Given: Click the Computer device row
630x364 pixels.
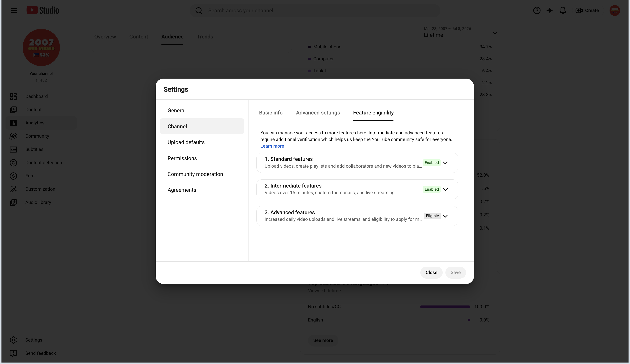Looking at the screenshot, I should (x=400, y=59).
